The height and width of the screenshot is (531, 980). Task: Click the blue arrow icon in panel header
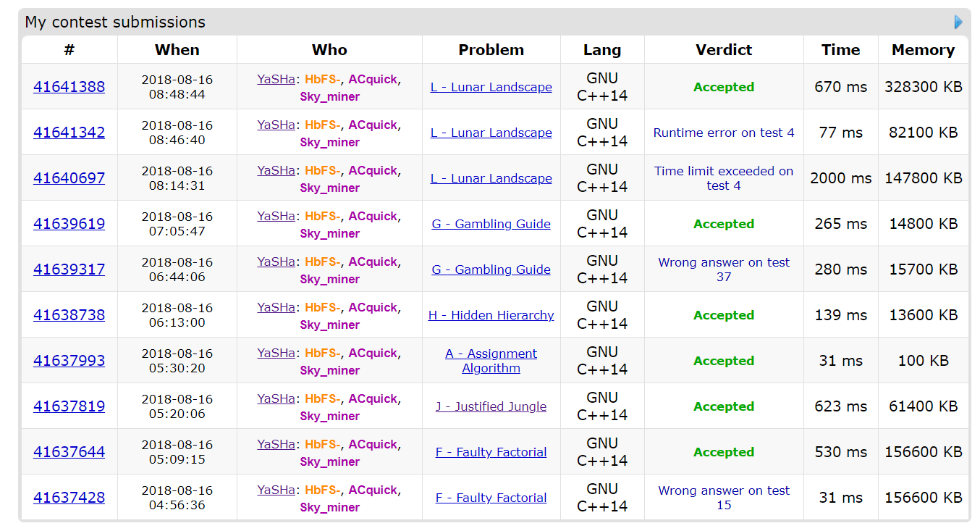pyautogui.click(x=958, y=22)
